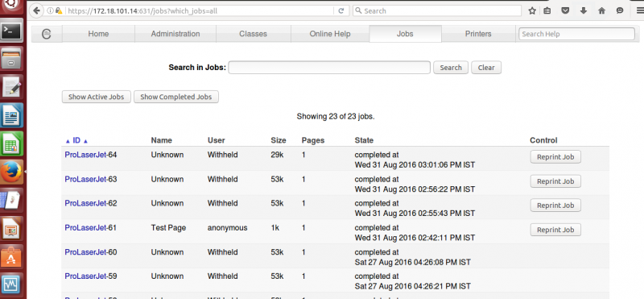644x299 pixels.
Task: Click the CUPS logo icon
Action: 47,34
